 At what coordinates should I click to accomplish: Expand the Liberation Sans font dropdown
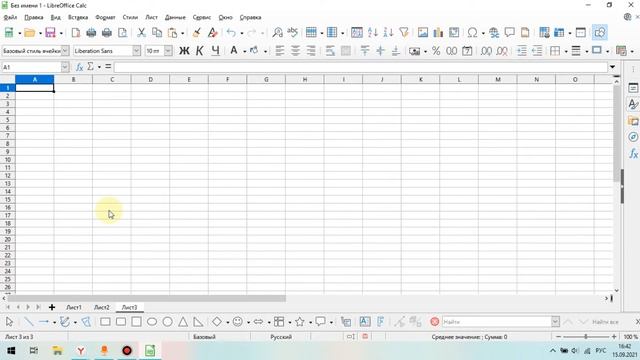(136, 51)
